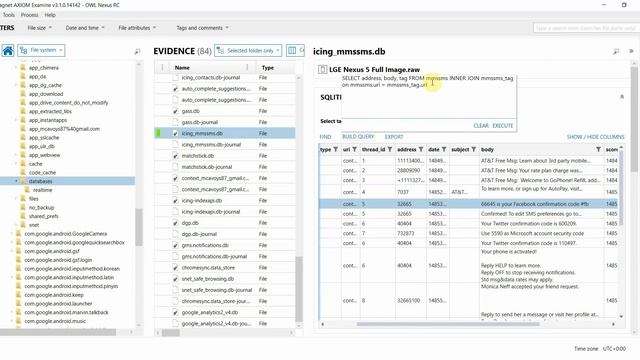The width and height of the screenshot is (640, 360).
Task: Open the Tools menu
Action: (x=9, y=15)
